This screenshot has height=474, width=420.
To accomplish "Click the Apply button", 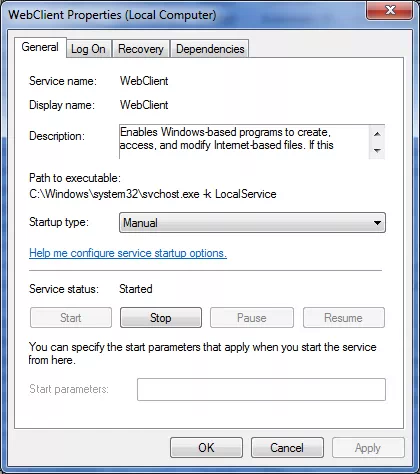I will [x=368, y=448].
